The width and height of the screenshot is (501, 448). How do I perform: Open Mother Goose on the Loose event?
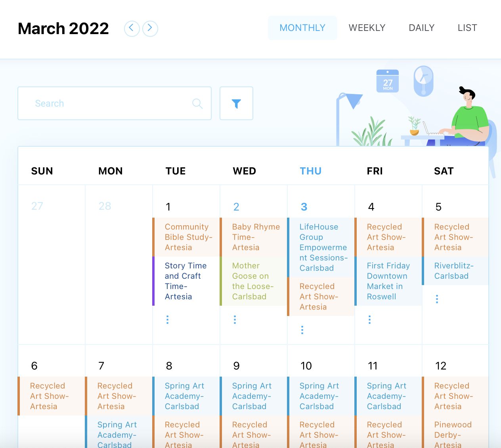point(254,281)
